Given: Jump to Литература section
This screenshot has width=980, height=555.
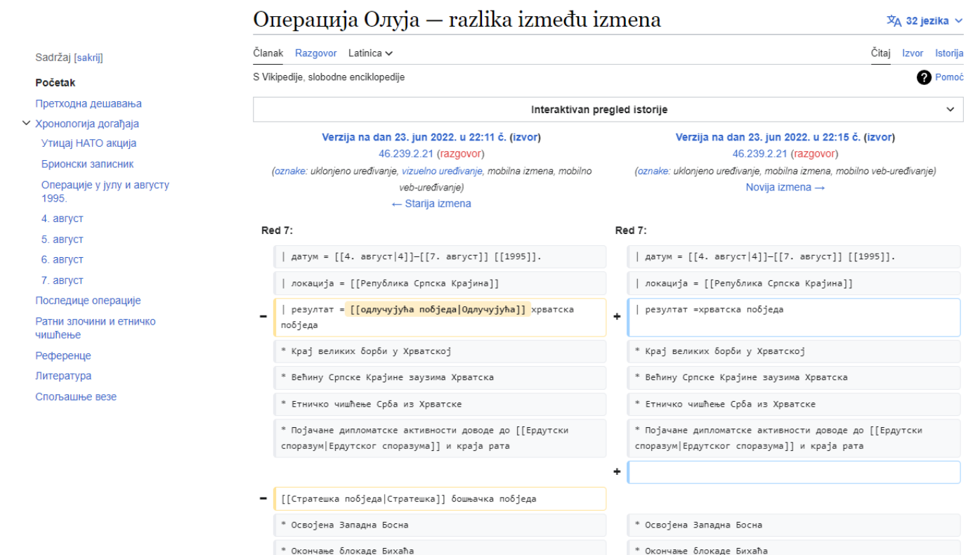Looking at the screenshot, I should (x=63, y=376).
